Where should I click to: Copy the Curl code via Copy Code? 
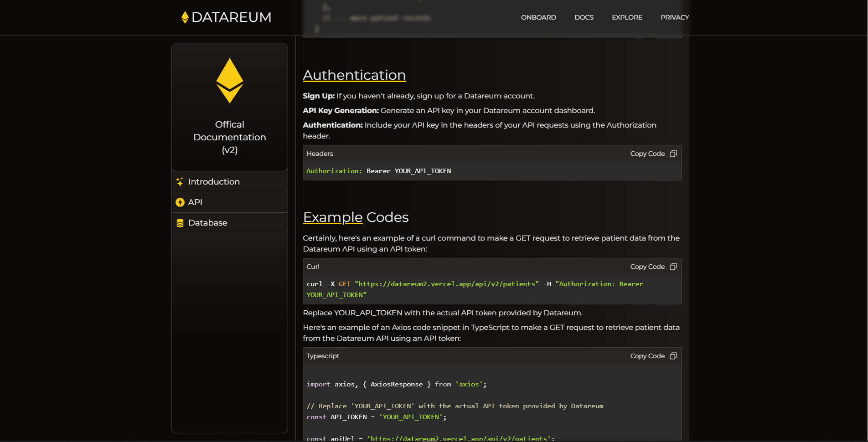click(x=647, y=267)
